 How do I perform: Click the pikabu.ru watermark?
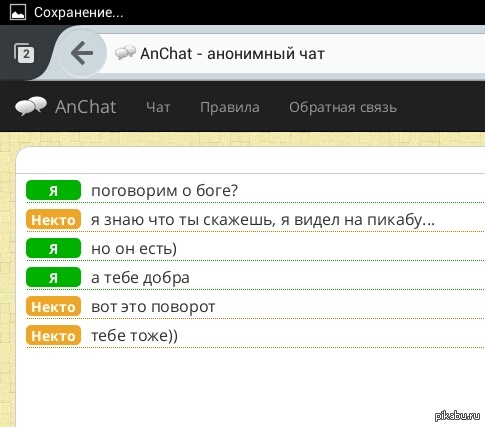[457, 415]
